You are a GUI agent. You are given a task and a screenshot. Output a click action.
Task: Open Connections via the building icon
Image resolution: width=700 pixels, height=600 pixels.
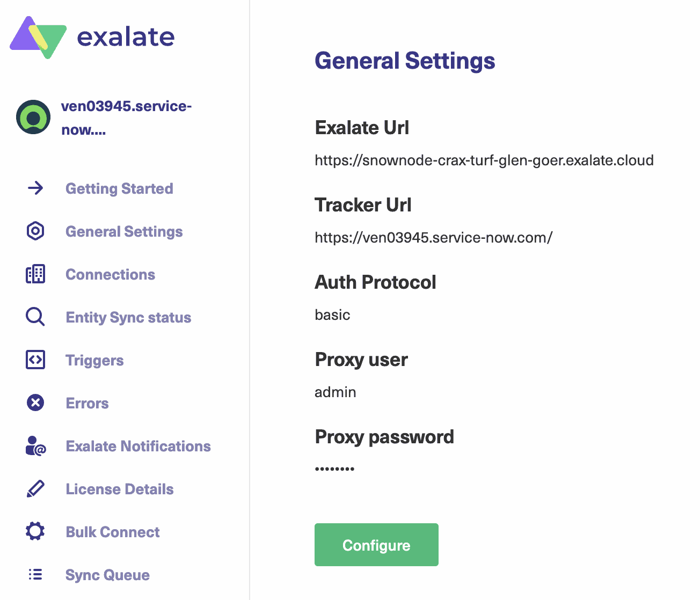(x=35, y=274)
